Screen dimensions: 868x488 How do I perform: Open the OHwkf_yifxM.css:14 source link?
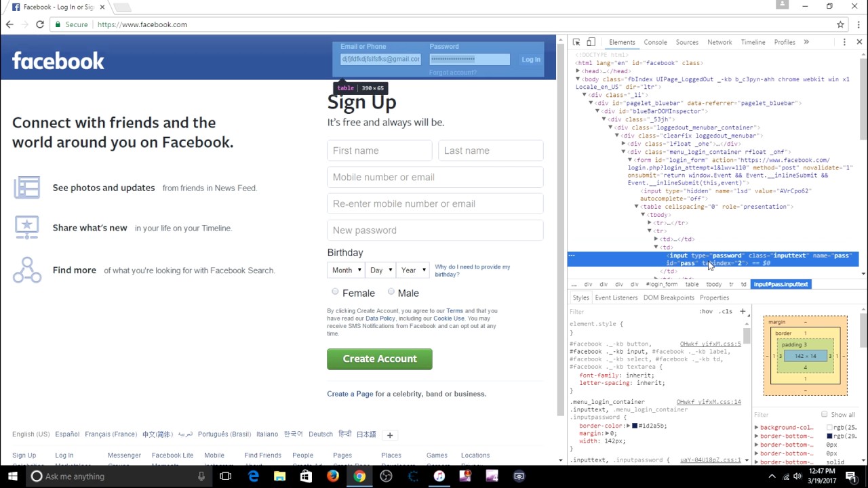tap(709, 402)
